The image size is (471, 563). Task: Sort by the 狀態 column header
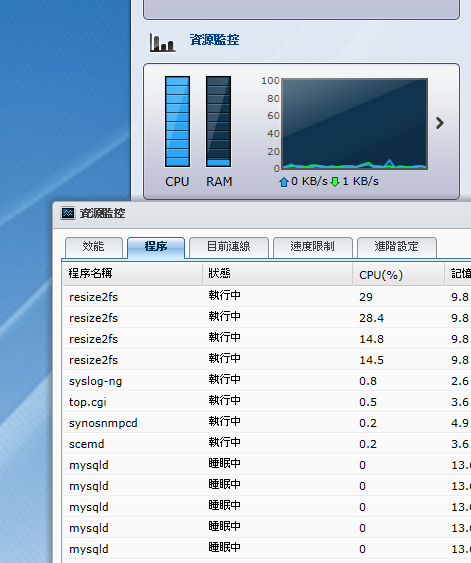pos(278,274)
